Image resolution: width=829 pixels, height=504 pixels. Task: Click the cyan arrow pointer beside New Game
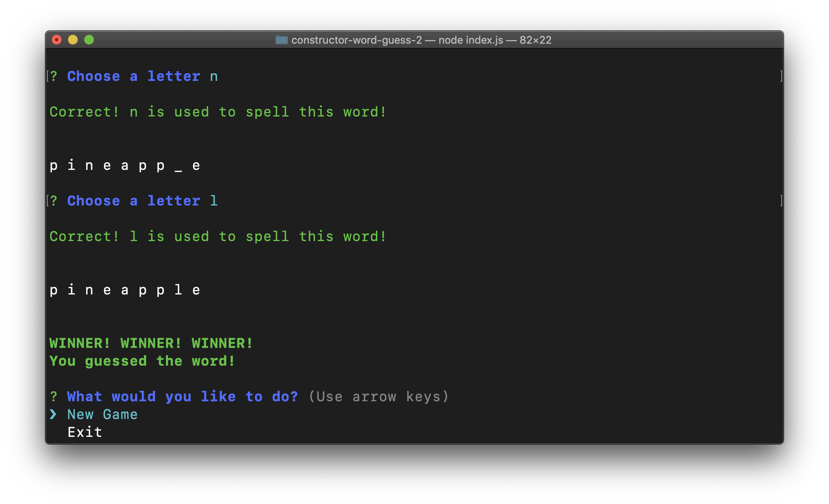point(53,414)
